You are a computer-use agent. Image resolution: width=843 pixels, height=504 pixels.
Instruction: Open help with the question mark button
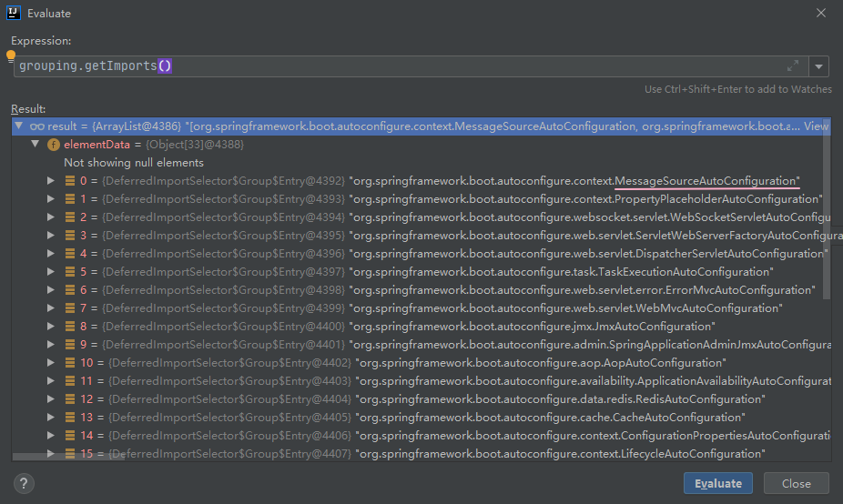pyautogui.click(x=24, y=484)
